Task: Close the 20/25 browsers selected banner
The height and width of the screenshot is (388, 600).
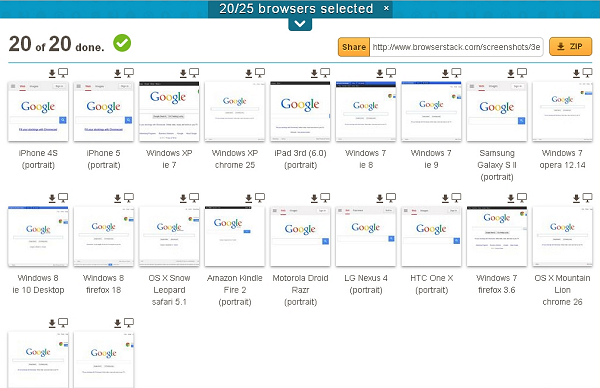Action: pos(386,8)
